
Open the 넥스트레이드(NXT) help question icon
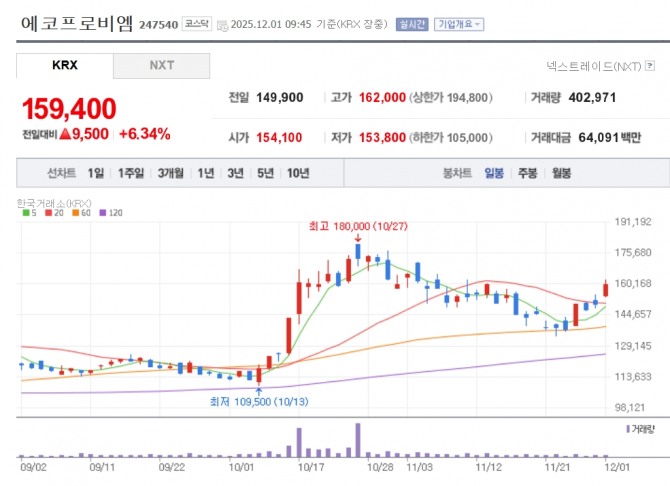[650, 66]
